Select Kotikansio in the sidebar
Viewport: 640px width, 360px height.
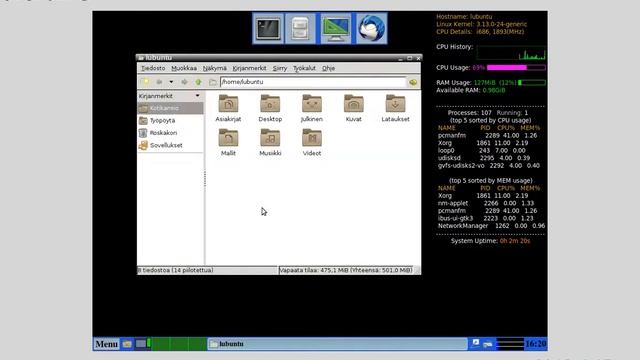[170, 108]
